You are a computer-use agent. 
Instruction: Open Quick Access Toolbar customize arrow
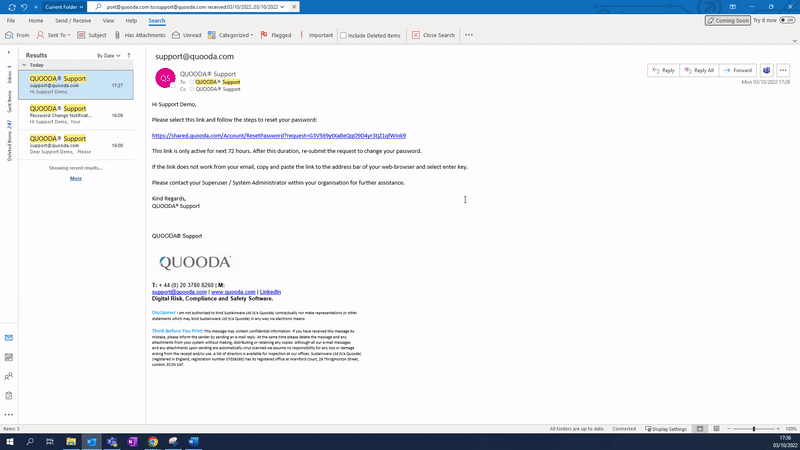tap(36, 7)
